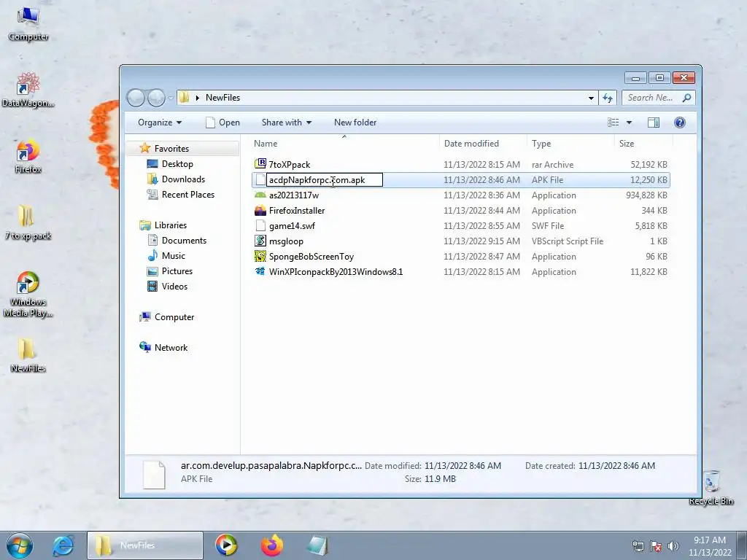
Task: Sort files by the Name column
Action: point(344,144)
